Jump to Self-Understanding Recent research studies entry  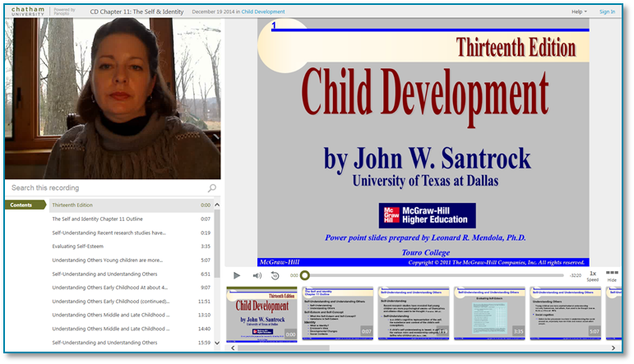point(131,233)
